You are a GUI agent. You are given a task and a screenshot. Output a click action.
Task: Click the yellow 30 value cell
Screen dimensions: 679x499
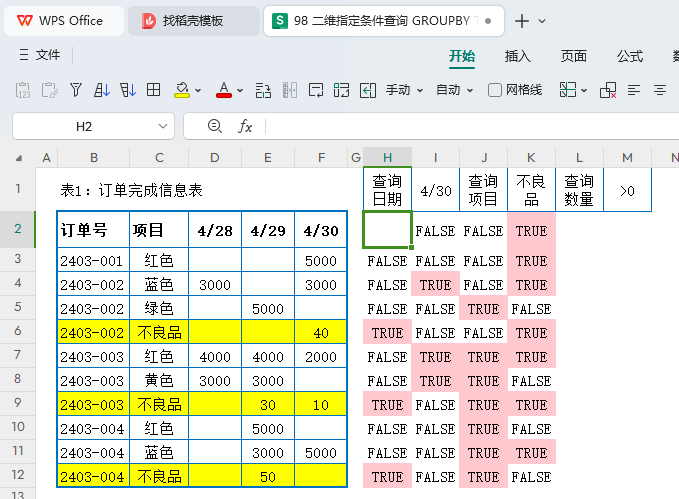coord(268,405)
